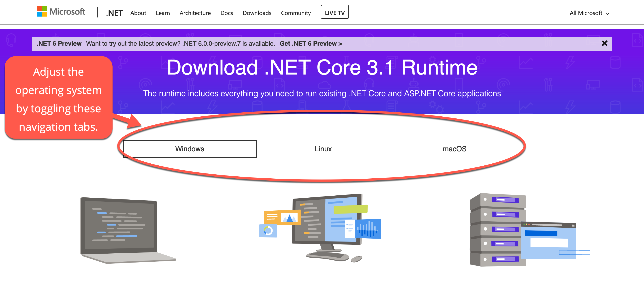This screenshot has width=644, height=295.
Task: Follow the Get .NET 6 Preview link
Action: coord(311,43)
